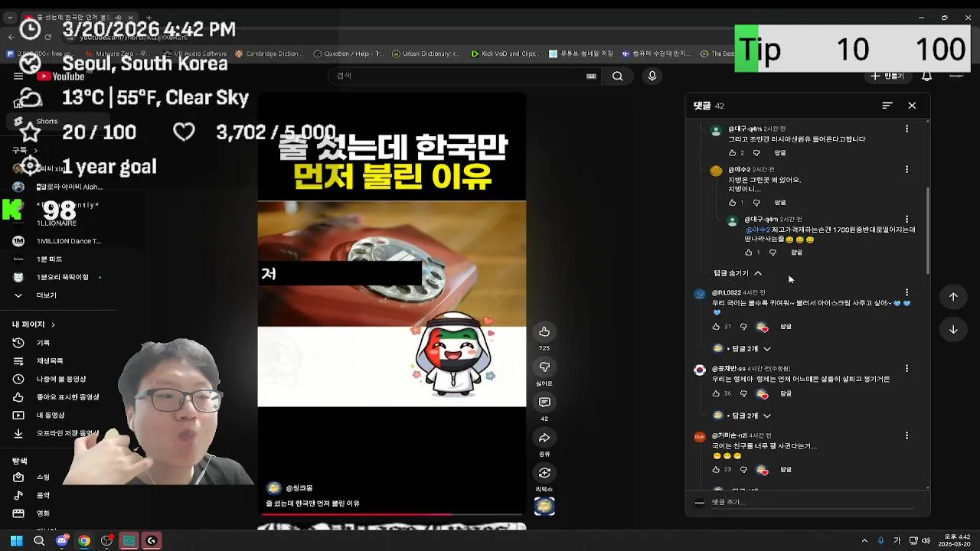Add a comment in the 댓글 추가 field
This screenshot has width=980, height=551.
(x=812, y=503)
